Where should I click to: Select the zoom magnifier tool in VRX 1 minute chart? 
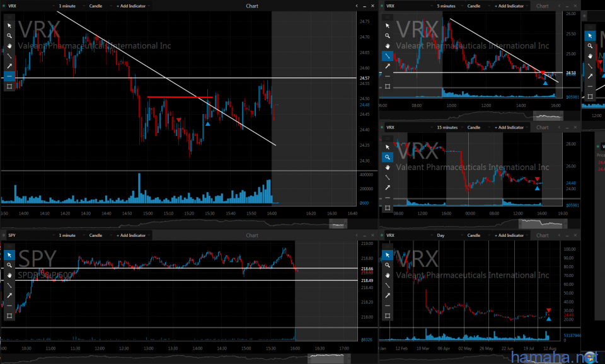pyautogui.click(x=9, y=35)
